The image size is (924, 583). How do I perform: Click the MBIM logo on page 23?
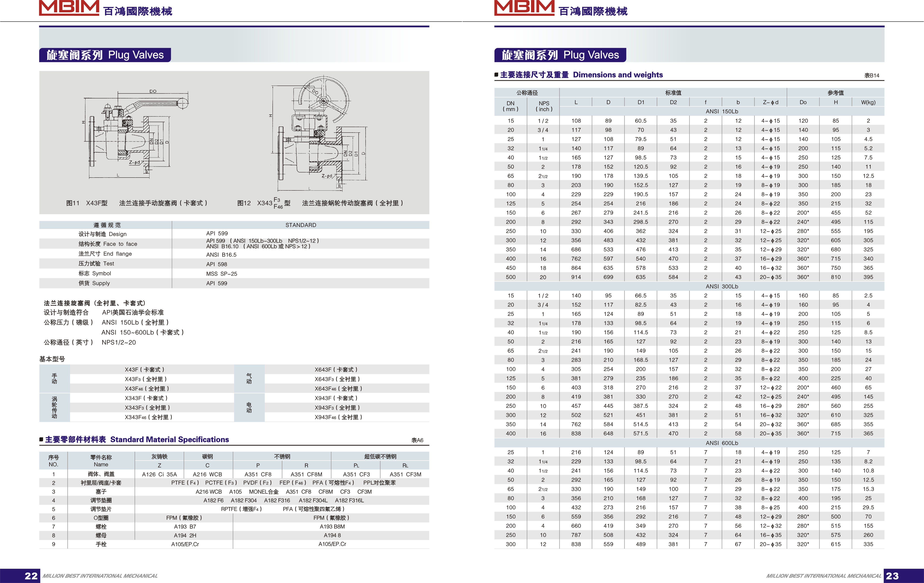(524, 8)
